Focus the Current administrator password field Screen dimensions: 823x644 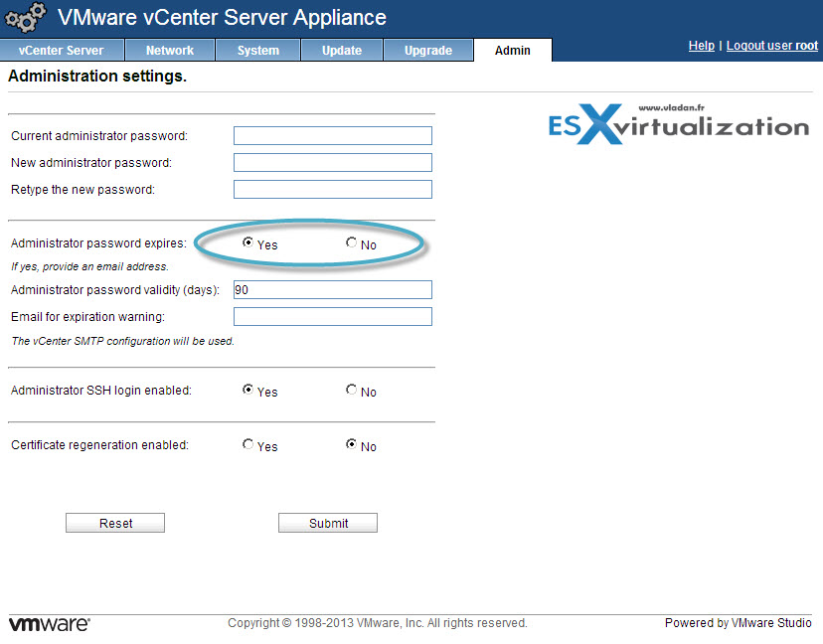(333, 135)
